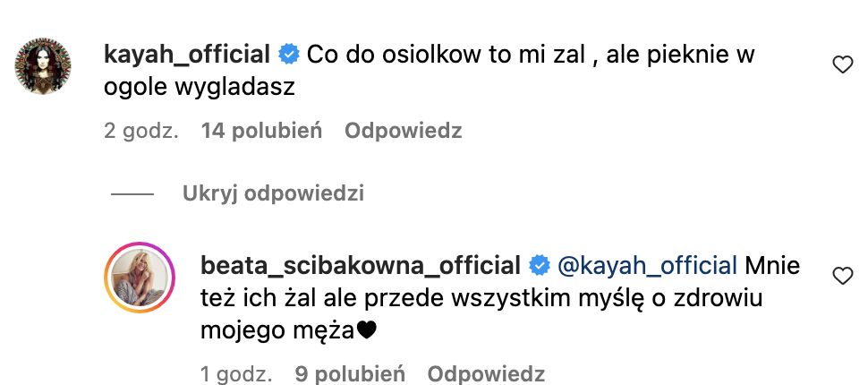The width and height of the screenshot is (868, 385).
Task: Click the dash line before Ukryj odpowiedzi
Action: (133, 193)
